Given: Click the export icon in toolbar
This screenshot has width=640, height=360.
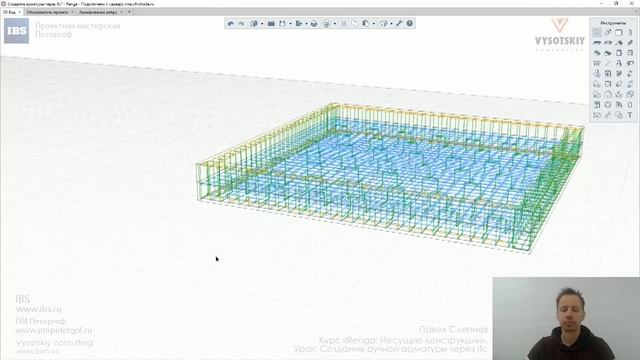Looking at the screenshot, I should point(299,24).
